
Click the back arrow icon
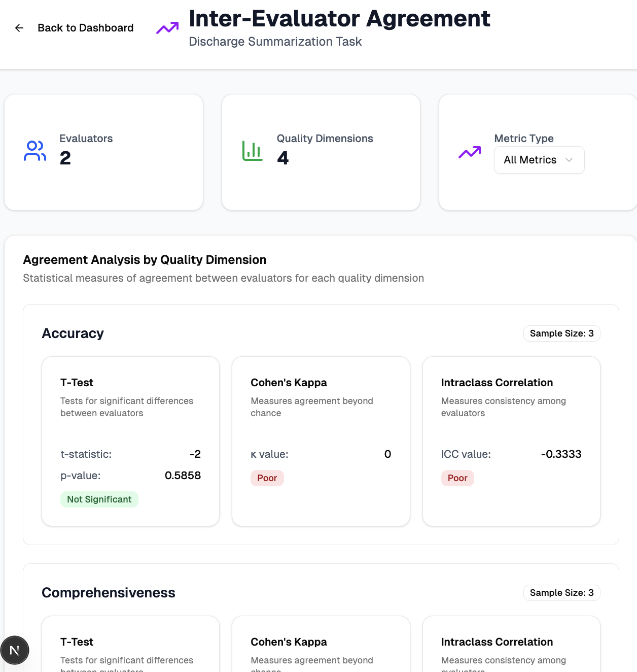pyautogui.click(x=19, y=28)
